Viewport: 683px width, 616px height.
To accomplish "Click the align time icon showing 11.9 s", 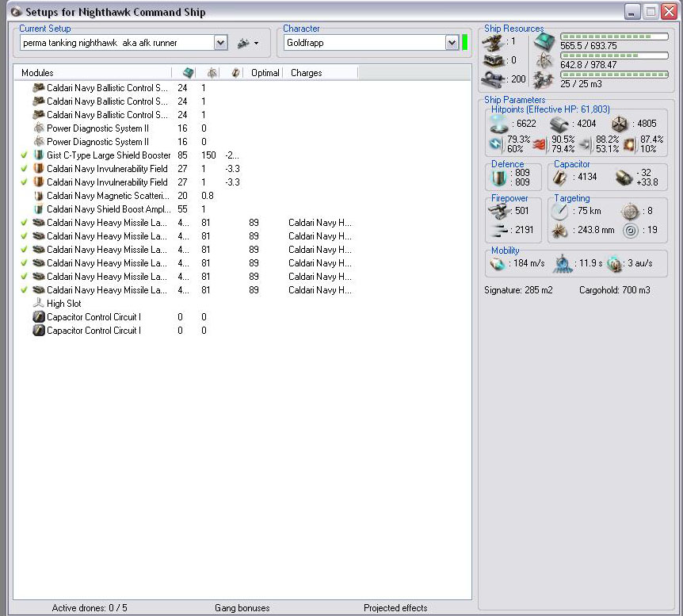I will click(563, 264).
